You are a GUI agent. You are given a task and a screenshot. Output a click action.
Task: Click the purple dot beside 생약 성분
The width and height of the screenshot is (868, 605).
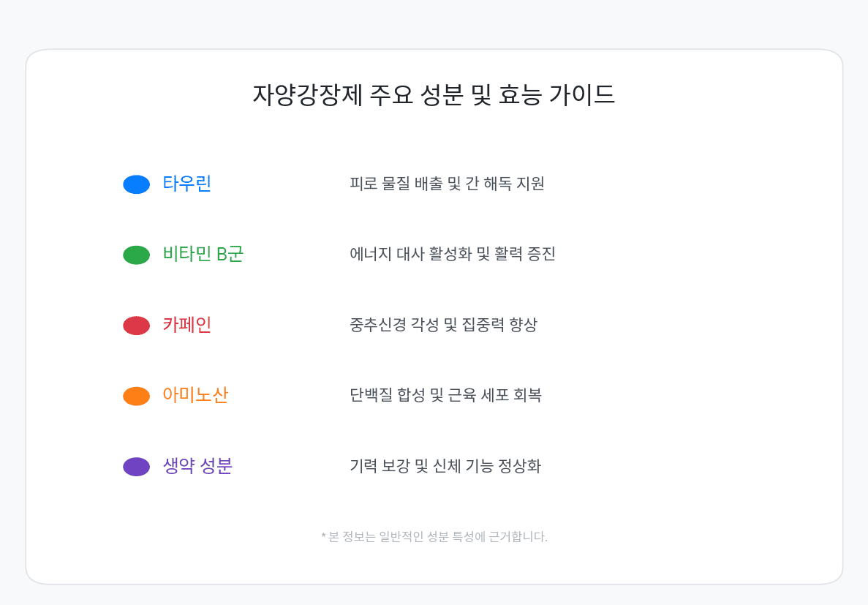137,467
